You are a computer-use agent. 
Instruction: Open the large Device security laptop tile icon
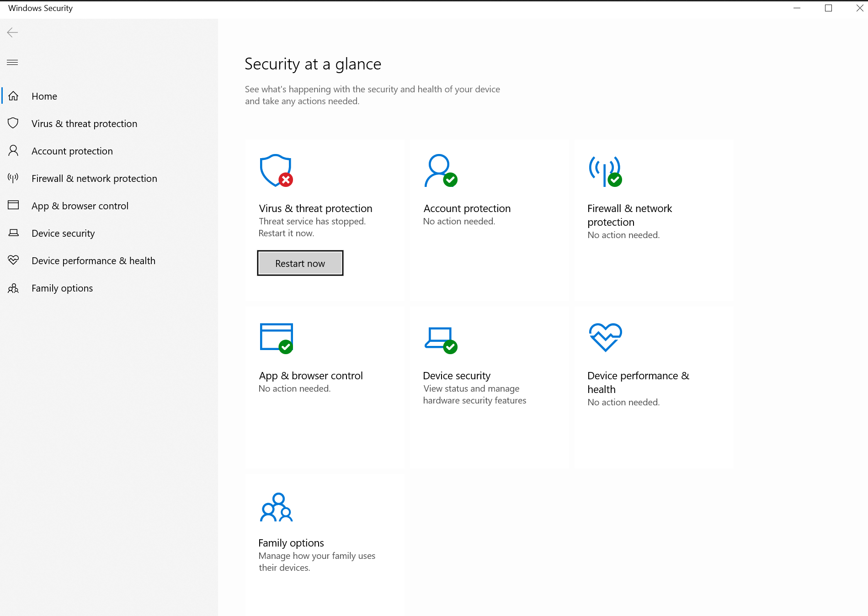(441, 340)
